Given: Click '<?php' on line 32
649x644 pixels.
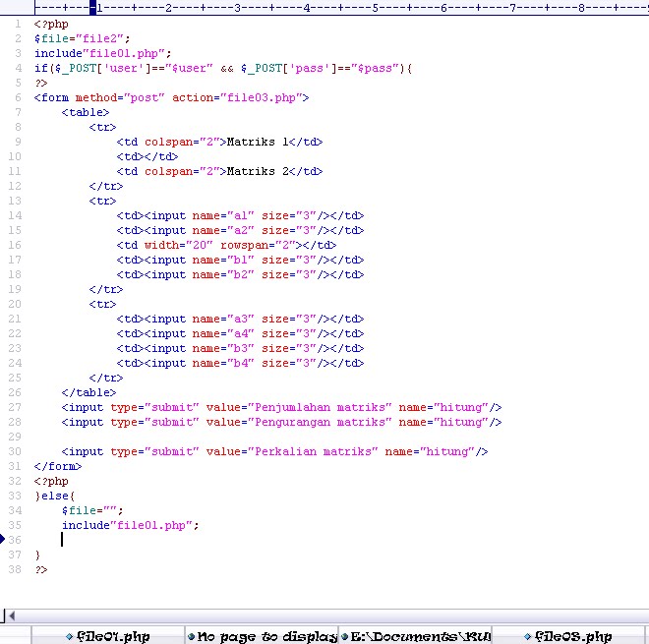Looking at the screenshot, I should [x=51, y=482].
